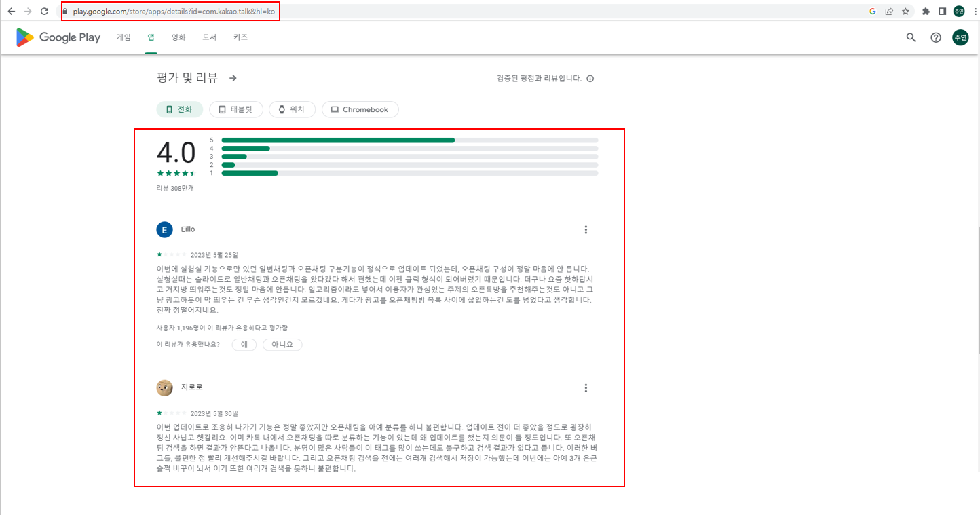Click the info icon beside 검증된 평점과 리뷰입니다
This screenshot has height=515, width=980.
tap(590, 79)
